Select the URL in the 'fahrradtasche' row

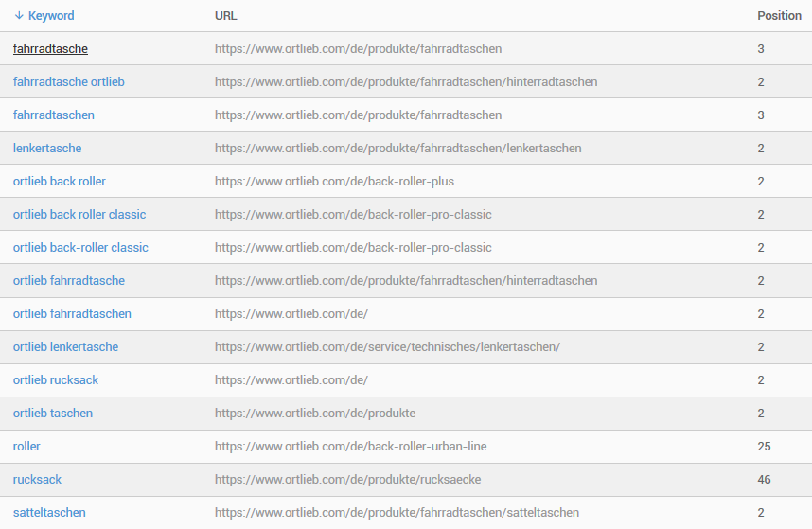coord(359,48)
